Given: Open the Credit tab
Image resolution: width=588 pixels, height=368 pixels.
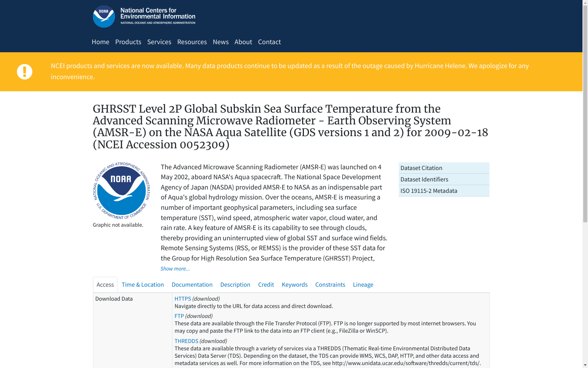Looking at the screenshot, I should tap(266, 285).
